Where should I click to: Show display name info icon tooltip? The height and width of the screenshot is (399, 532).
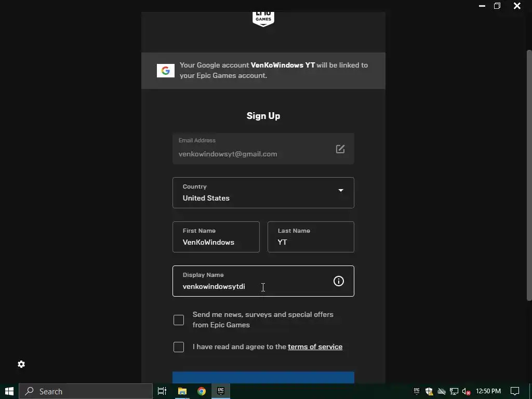coord(339,281)
